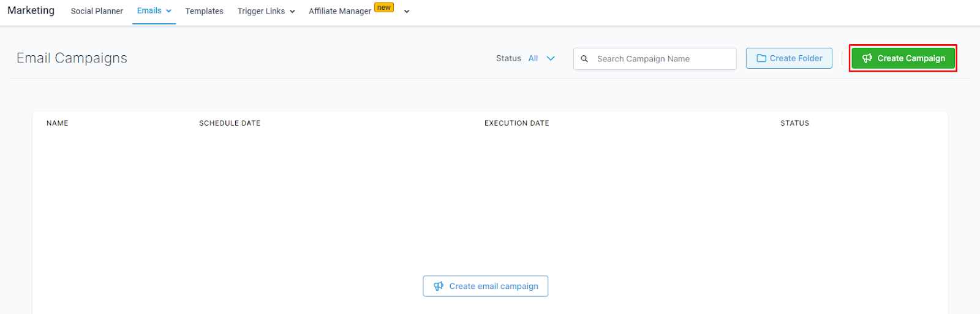Switch to the Templates tab

205,11
